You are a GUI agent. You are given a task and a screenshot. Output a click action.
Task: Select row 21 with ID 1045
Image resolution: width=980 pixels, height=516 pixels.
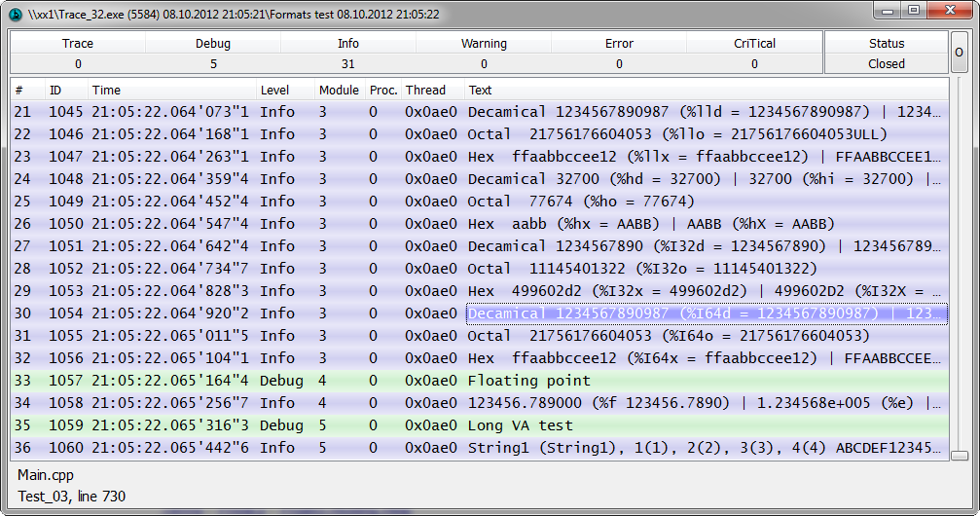(480, 112)
